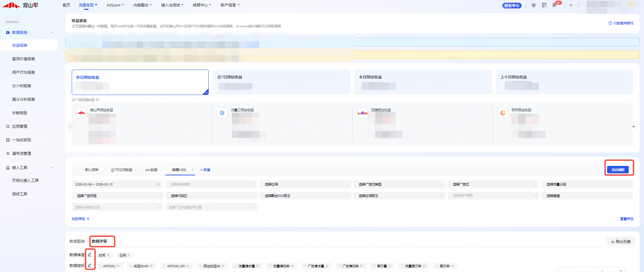
Task: Click the calendar icon in date range field
Action: coord(158,184)
